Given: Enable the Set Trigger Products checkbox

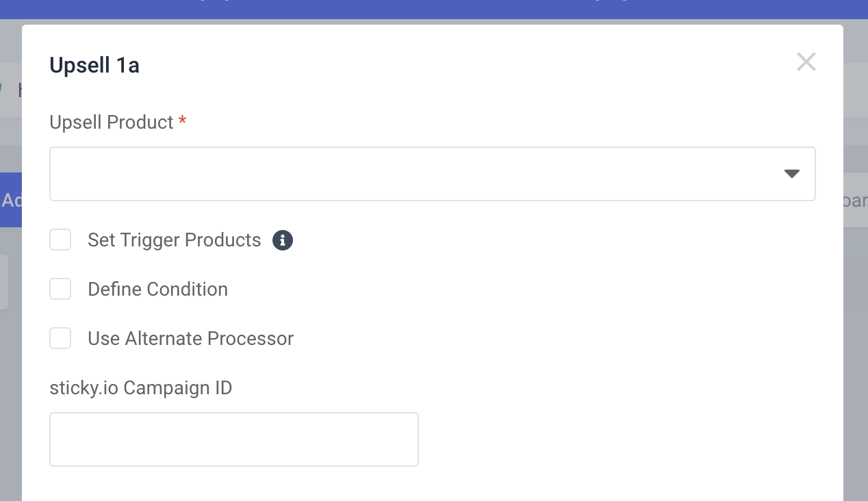Looking at the screenshot, I should [60, 240].
